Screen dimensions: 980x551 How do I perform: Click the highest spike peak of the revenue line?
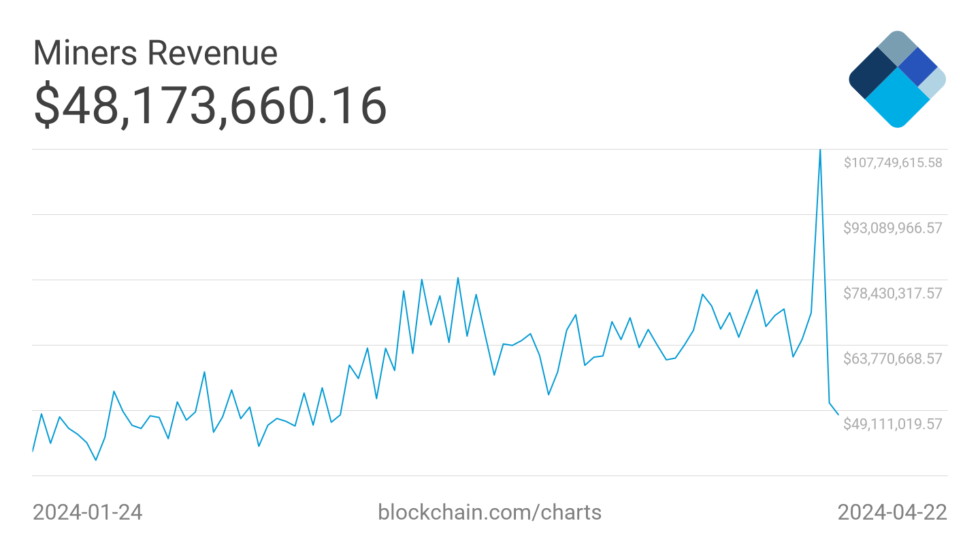click(x=820, y=150)
